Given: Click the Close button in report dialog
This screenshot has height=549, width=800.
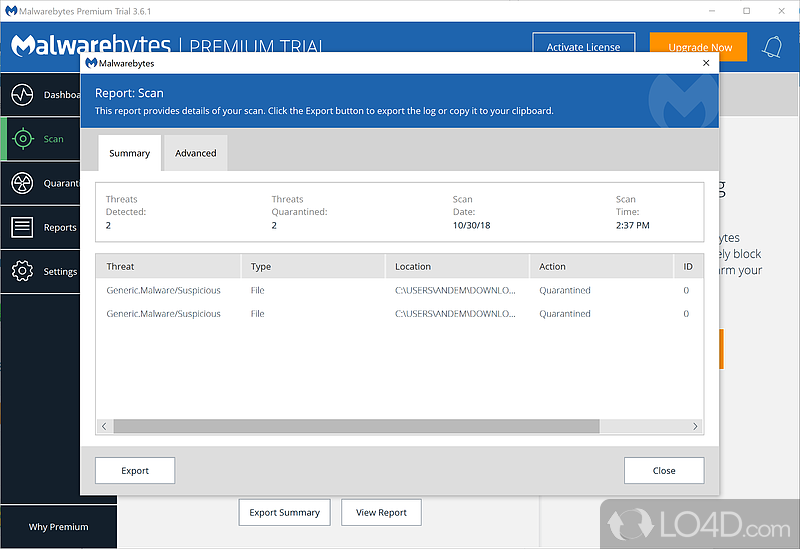Looking at the screenshot, I should tap(664, 470).
